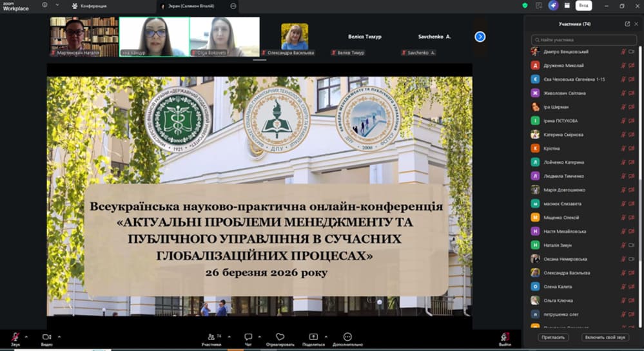Expand chat options arrow next to Чат
The height and width of the screenshot is (351, 644).
point(260,337)
